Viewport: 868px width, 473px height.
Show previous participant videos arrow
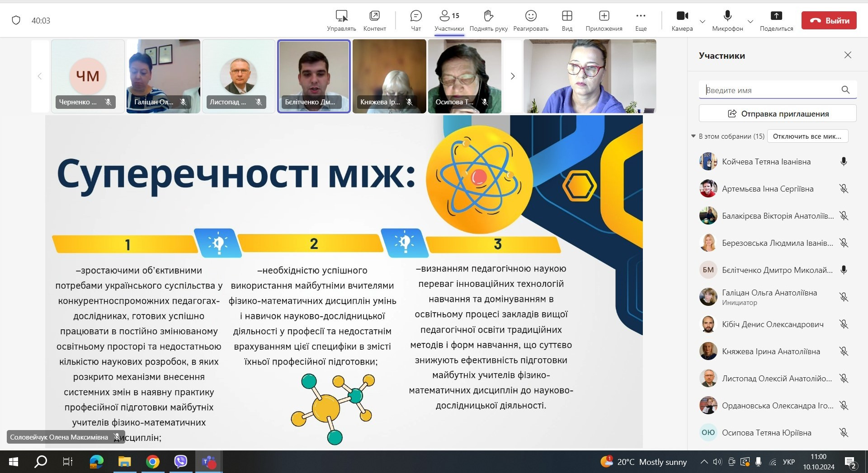[40, 76]
